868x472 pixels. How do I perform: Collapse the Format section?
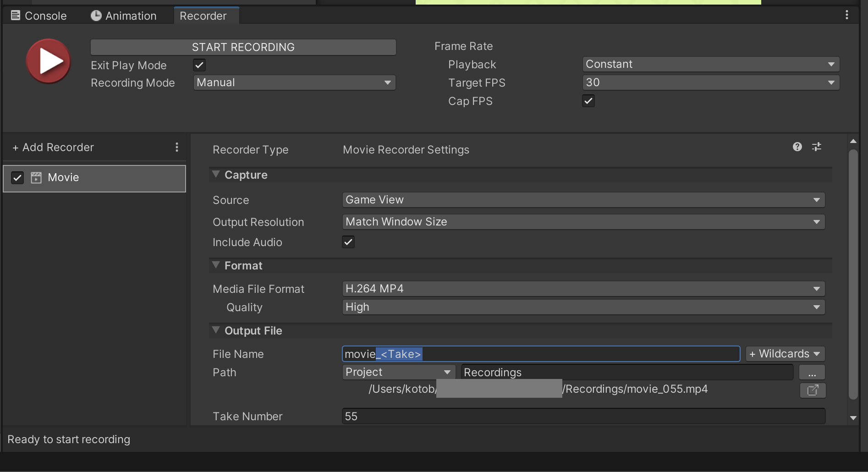[x=216, y=265]
